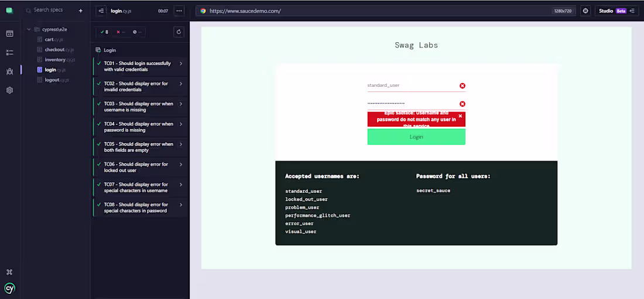Open checkout.cy.js spec file

60,49
